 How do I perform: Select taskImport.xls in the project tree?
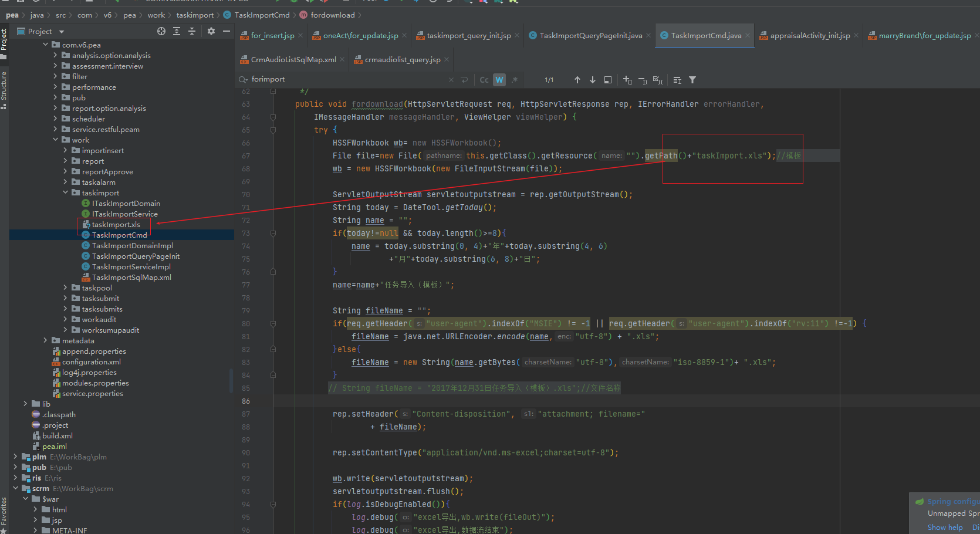pyautogui.click(x=116, y=225)
